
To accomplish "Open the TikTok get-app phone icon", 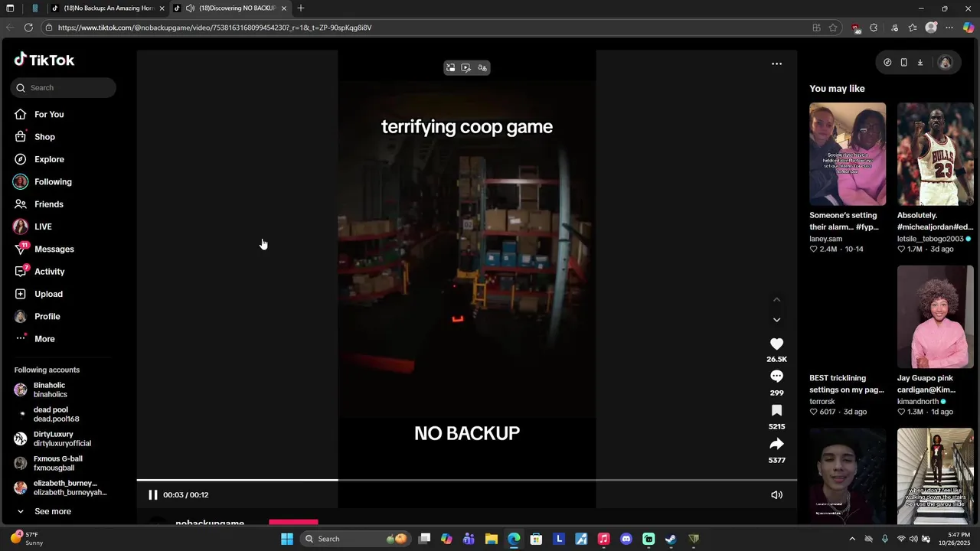I will click(904, 63).
